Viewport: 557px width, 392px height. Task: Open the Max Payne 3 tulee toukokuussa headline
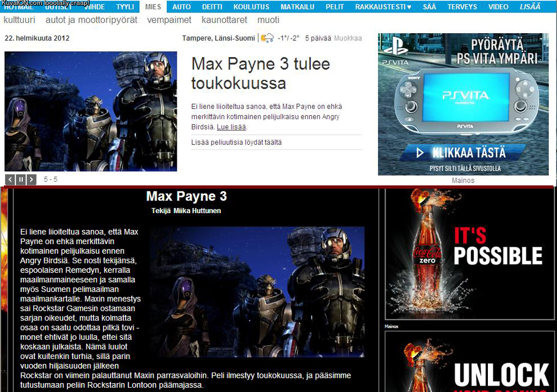[x=261, y=73]
